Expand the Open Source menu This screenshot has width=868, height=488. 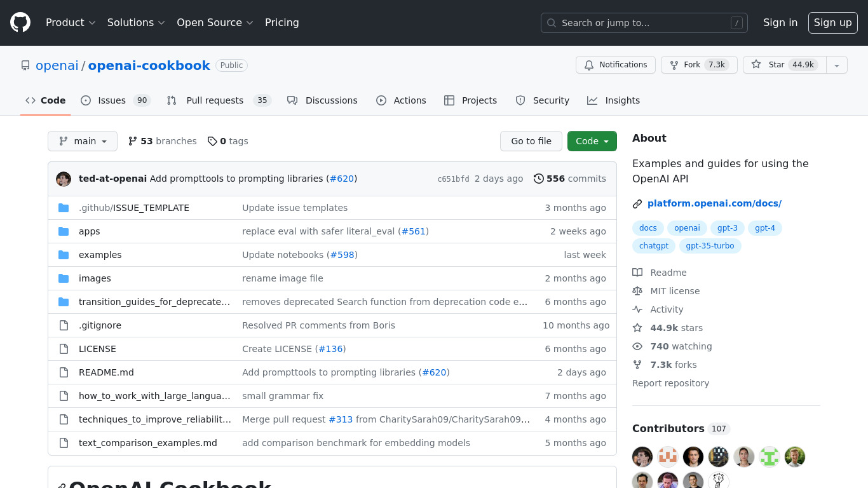coord(215,23)
